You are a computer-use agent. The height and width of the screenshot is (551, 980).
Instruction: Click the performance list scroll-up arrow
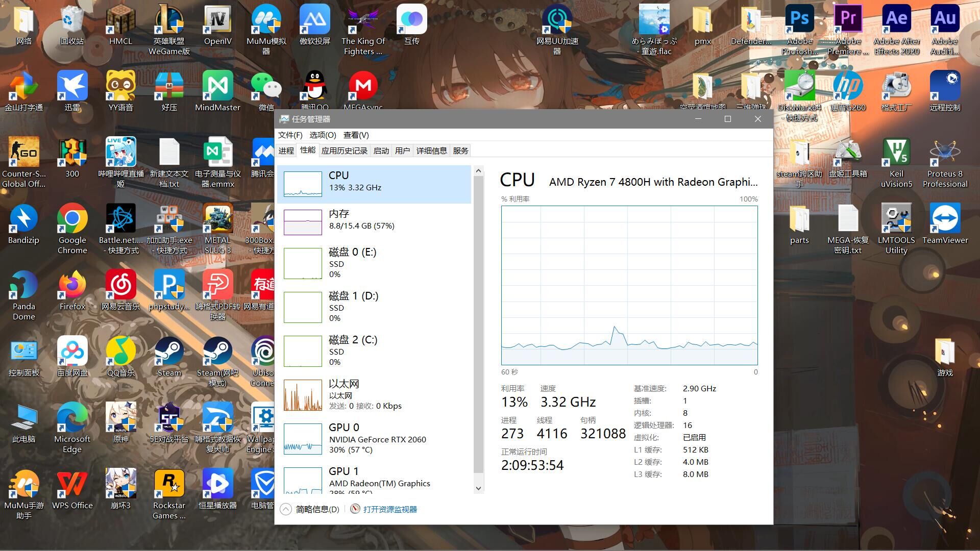478,171
